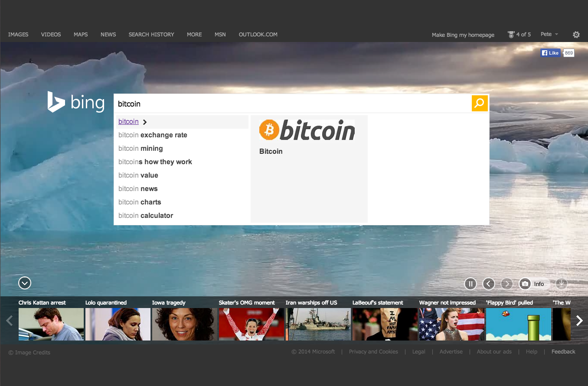Open the Privacy and Cookies link
588x386 pixels.
click(373, 352)
